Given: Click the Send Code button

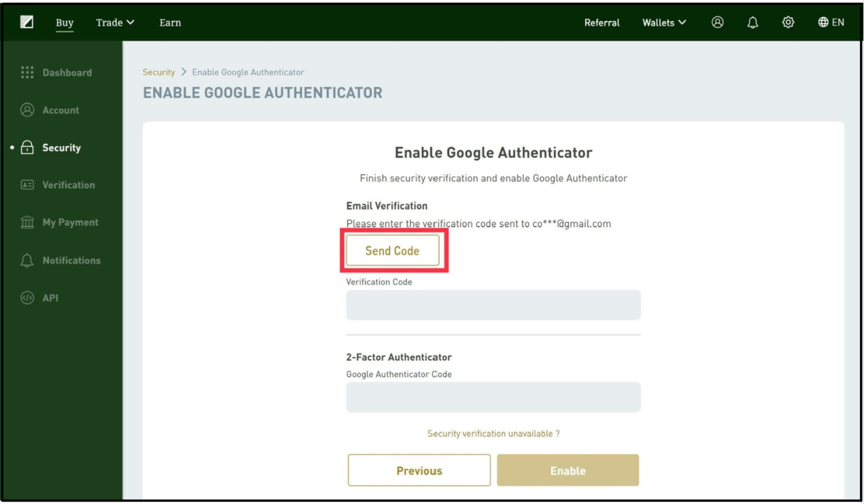Looking at the screenshot, I should [392, 251].
